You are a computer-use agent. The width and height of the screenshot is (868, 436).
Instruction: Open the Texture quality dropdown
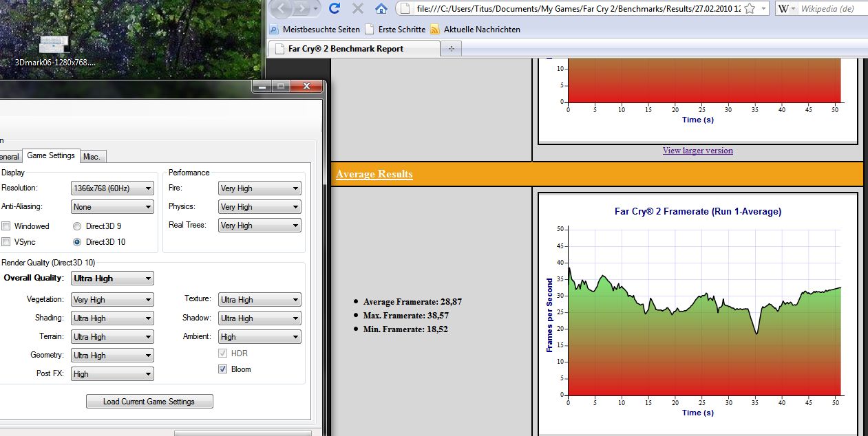coord(260,299)
